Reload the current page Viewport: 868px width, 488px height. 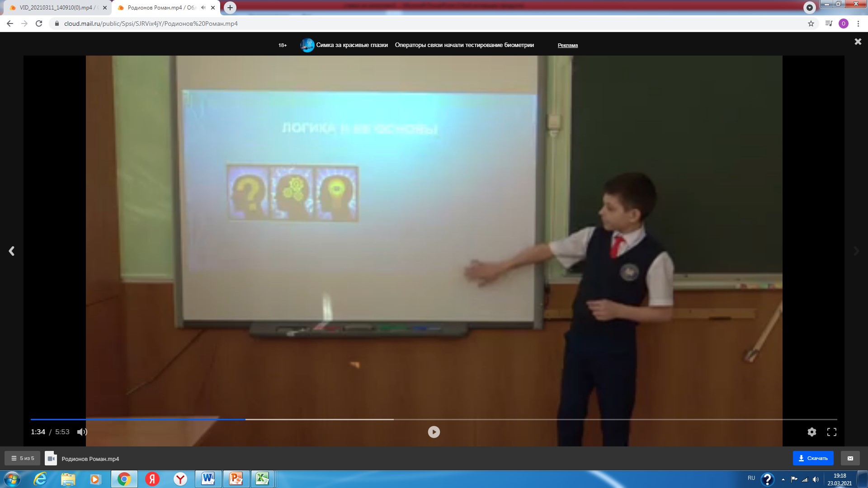point(39,23)
